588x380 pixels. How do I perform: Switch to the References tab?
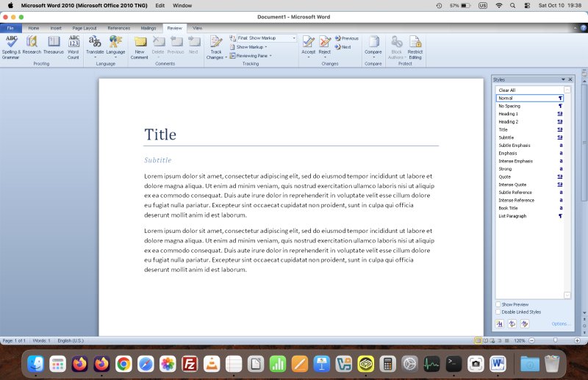(x=119, y=28)
